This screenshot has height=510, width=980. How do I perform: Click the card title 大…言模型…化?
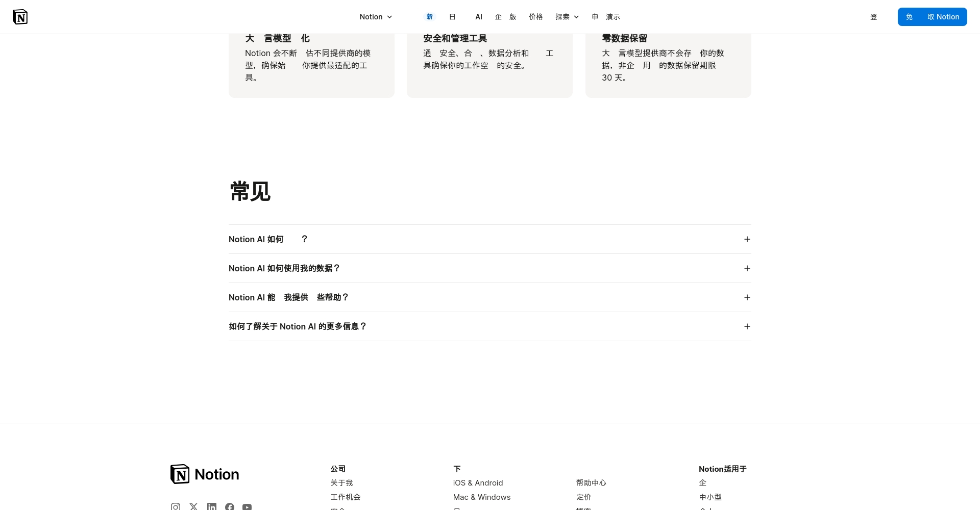277,38
